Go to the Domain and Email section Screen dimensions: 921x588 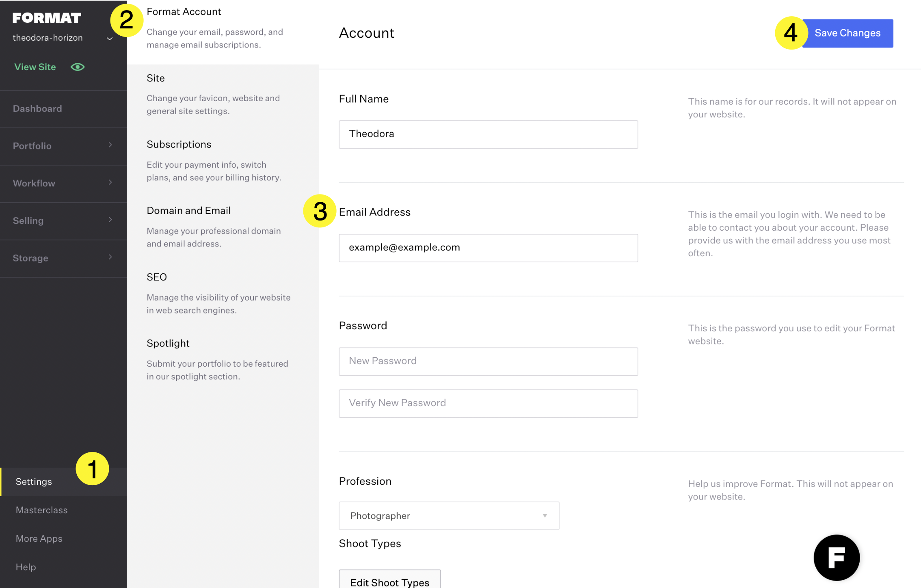(x=189, y=211)
